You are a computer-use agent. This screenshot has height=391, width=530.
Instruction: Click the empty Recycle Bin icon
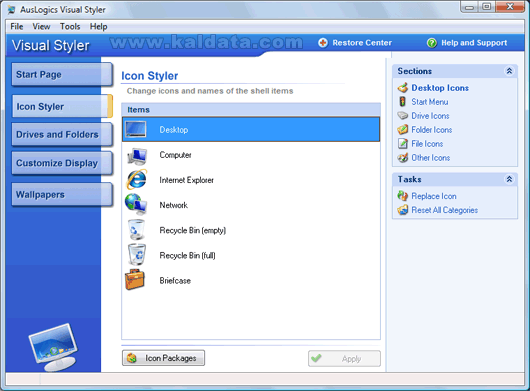click(136, 230)
